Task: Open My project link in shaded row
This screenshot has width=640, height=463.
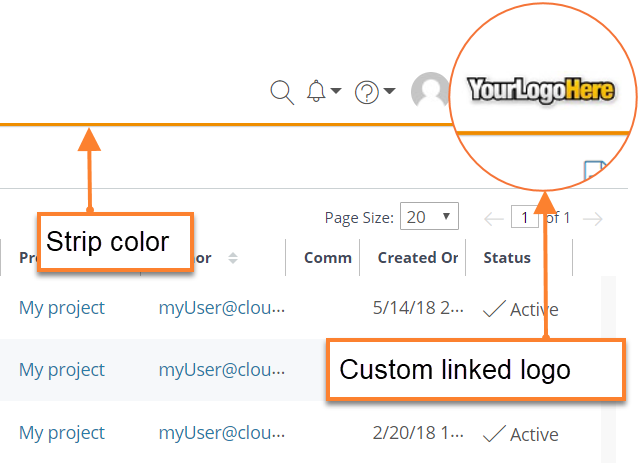Action: [x=62, y=370]
